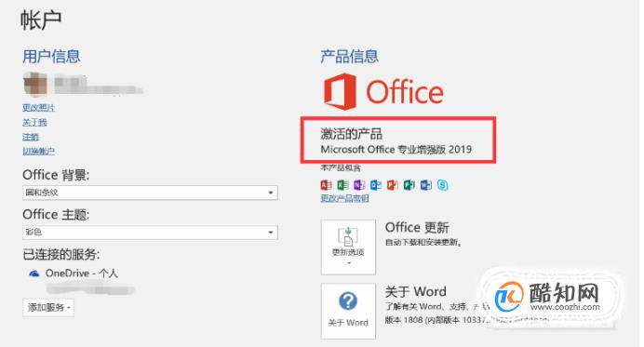Click the Office logo
The height and width of the screenshot is (347, 644).
383,91
